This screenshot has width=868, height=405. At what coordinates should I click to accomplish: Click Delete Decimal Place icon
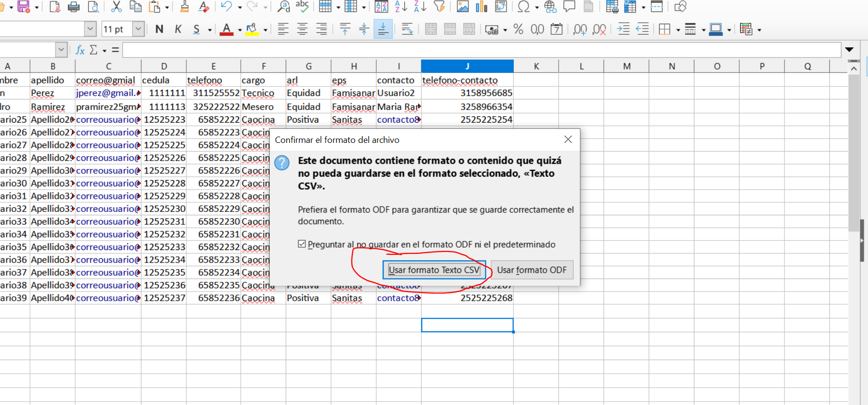point(599,29)
